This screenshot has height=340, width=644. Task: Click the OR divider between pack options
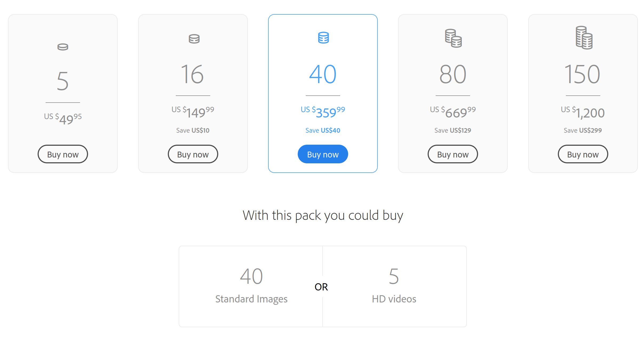pyautogui.click(x=322, y=287)
